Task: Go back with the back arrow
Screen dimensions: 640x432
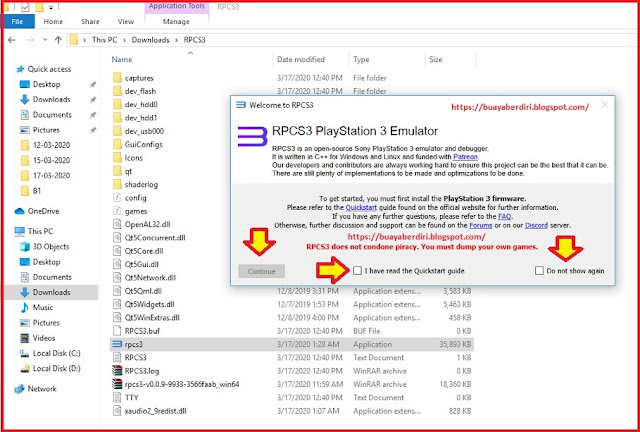Action: [12, 40]
